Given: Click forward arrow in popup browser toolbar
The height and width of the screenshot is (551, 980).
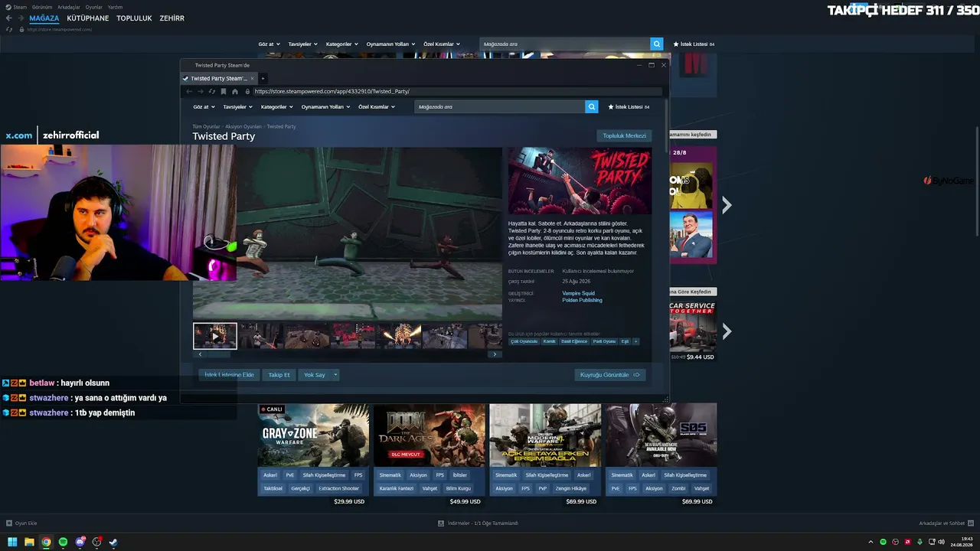Looking at the screenshot, I should pyautogui.click(x=201, y=92).
